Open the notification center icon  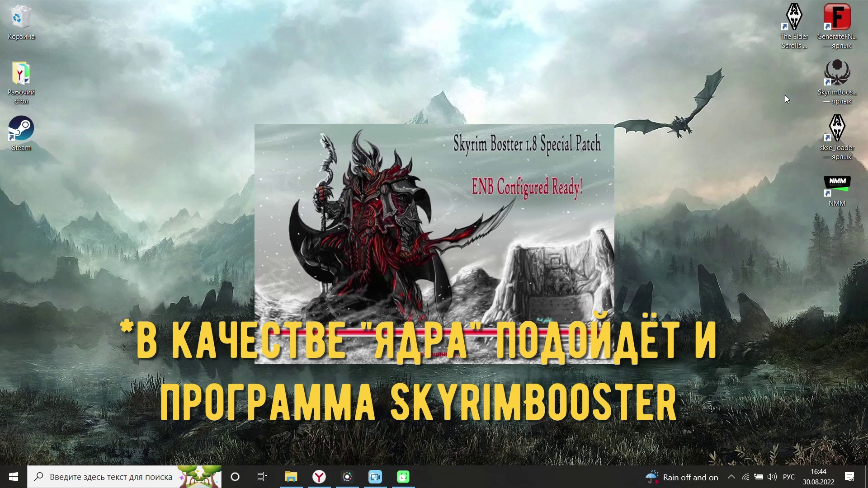pos(849,477)
